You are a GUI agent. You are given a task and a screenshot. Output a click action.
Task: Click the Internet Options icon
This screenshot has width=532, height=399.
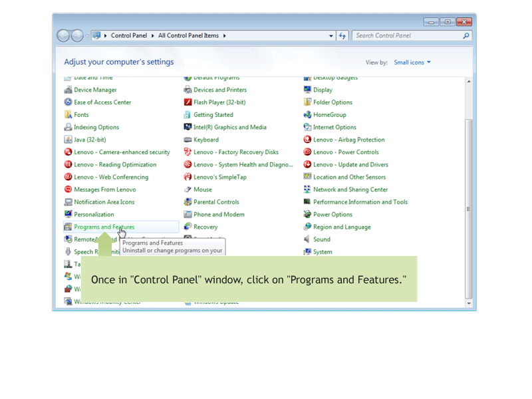(x=307, y=127)
